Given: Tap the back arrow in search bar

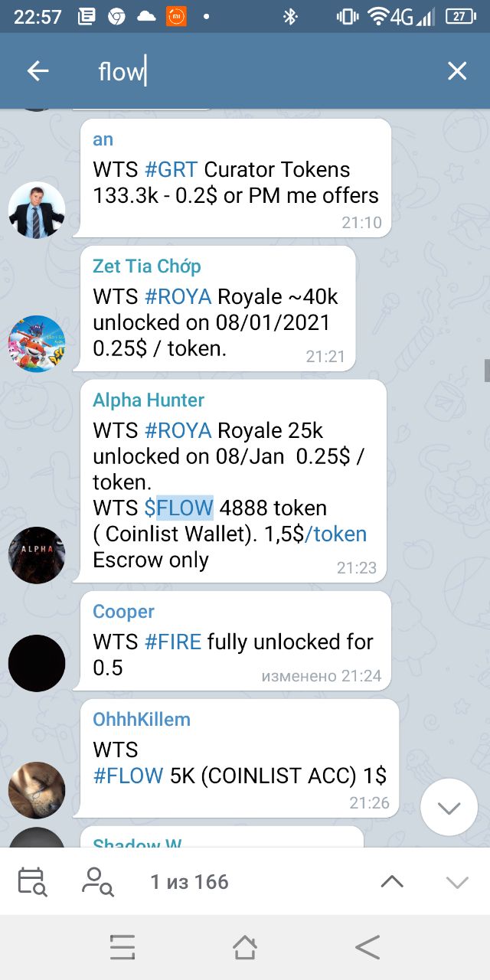Looking at the screenshot, I should coord(38,71).
